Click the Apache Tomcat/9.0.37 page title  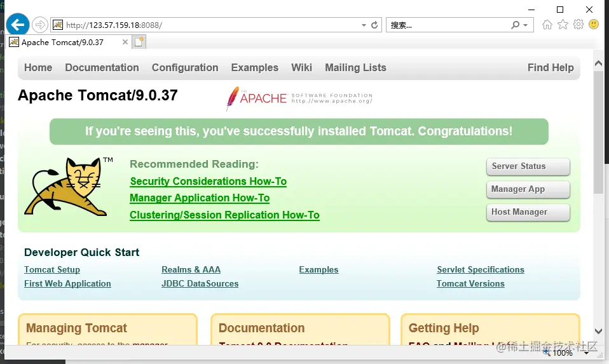tap(98, 95)
